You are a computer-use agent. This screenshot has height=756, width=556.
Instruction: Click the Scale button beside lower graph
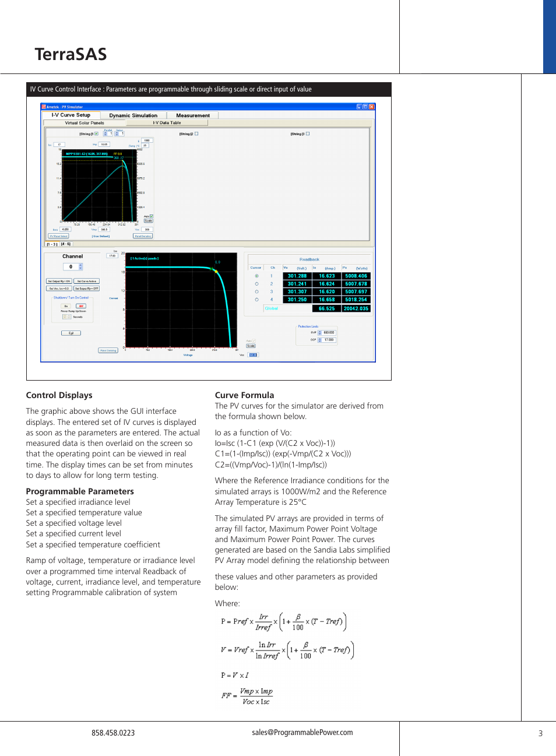[x=251, y=346]
